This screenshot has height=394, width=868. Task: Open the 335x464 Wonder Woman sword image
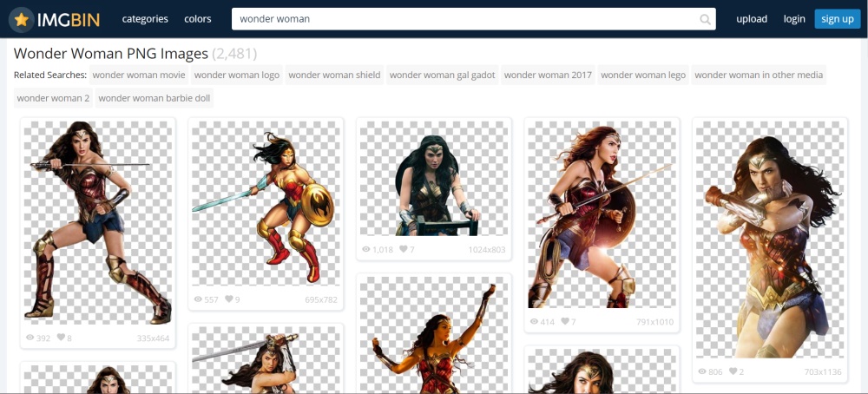point(98,222)
